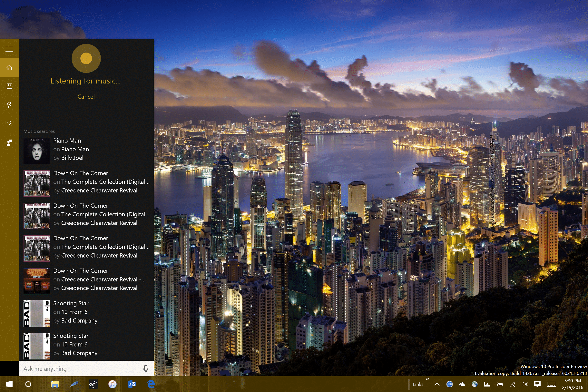Image resolution: width=588 pixels, height=392 pixels.
Task: Open Billy Joel Piano Man album art
Action: coord(37,151)
